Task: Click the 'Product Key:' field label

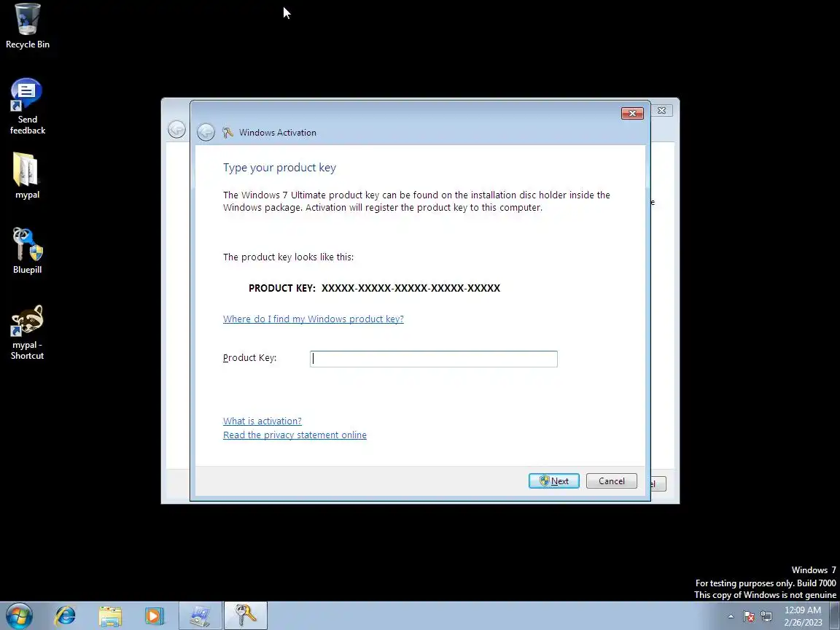Action: tap(249, 358)
